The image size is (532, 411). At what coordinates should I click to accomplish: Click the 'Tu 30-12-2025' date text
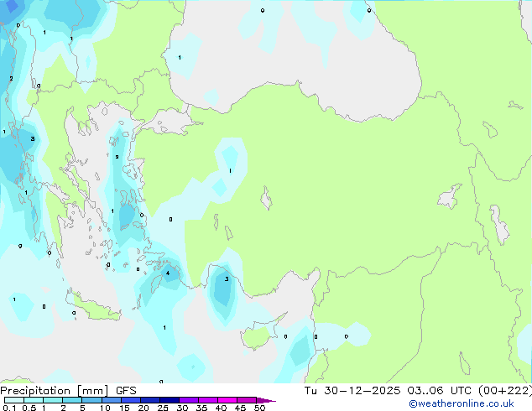[x=352, y=391]
